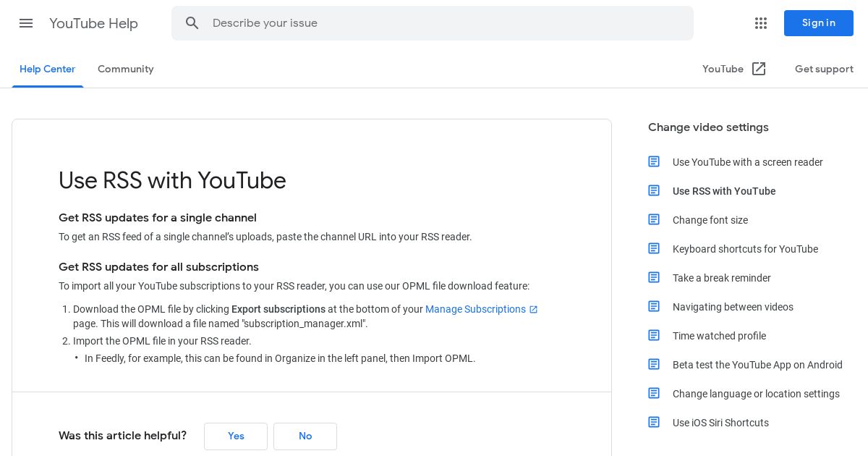The height and width of the screenshot is (456, 868).
Task: Click the bold Export subscriptions text
Action: (x=278, y=309)
